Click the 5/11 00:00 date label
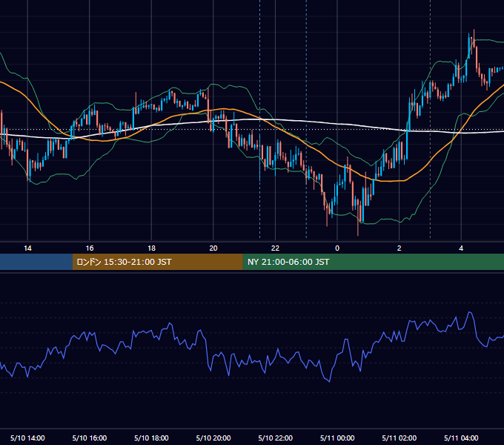Viewport: 504px width, 445px height. 337,438
